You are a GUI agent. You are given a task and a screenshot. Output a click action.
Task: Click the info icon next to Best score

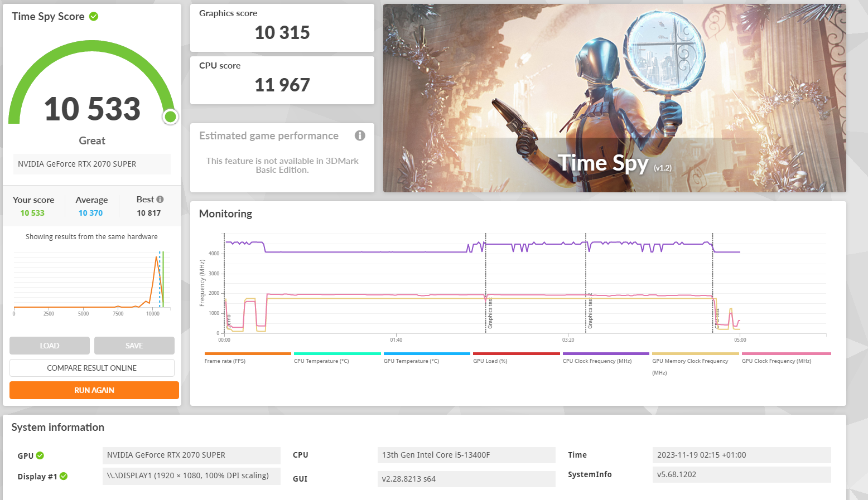(x=161, y=198)
